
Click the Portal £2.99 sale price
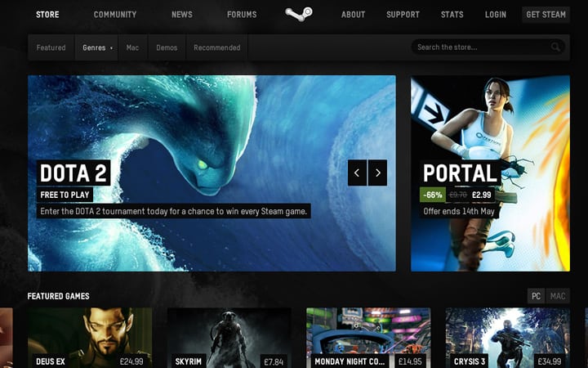[x=482, y=195]
